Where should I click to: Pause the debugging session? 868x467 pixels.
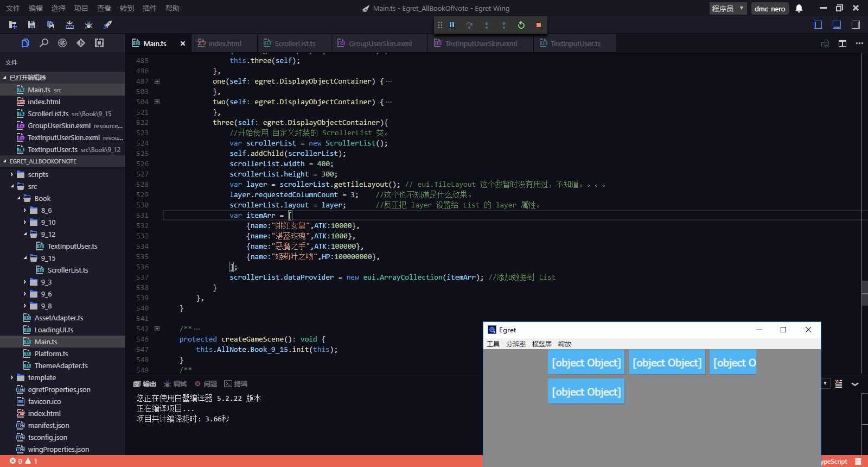tap(452, 25)
